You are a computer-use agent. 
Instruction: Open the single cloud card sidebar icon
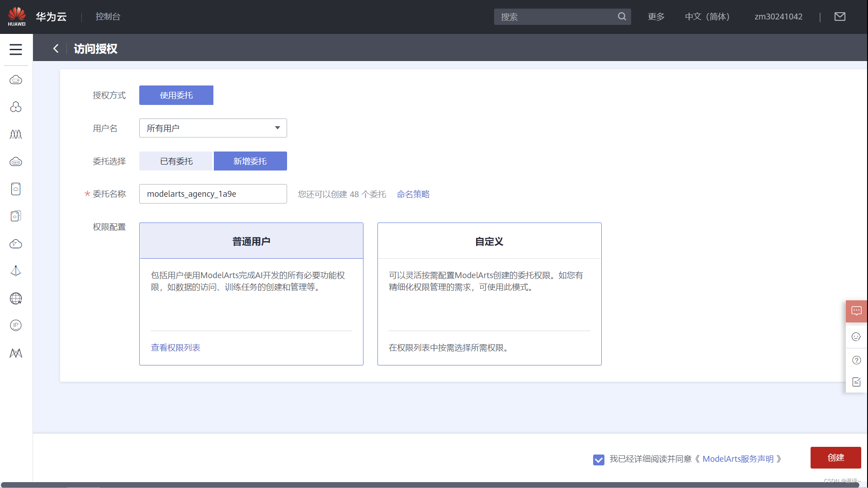[16, 189]
